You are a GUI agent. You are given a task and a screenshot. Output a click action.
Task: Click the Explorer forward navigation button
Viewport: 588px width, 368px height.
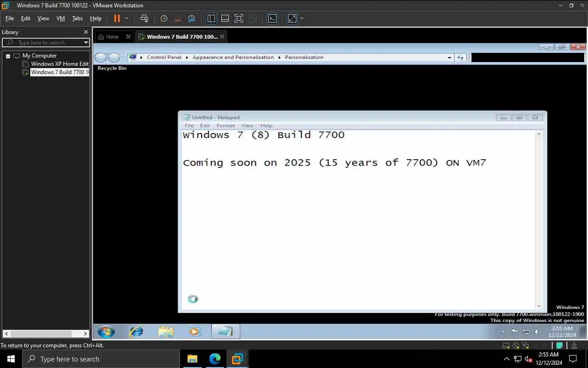114,57
